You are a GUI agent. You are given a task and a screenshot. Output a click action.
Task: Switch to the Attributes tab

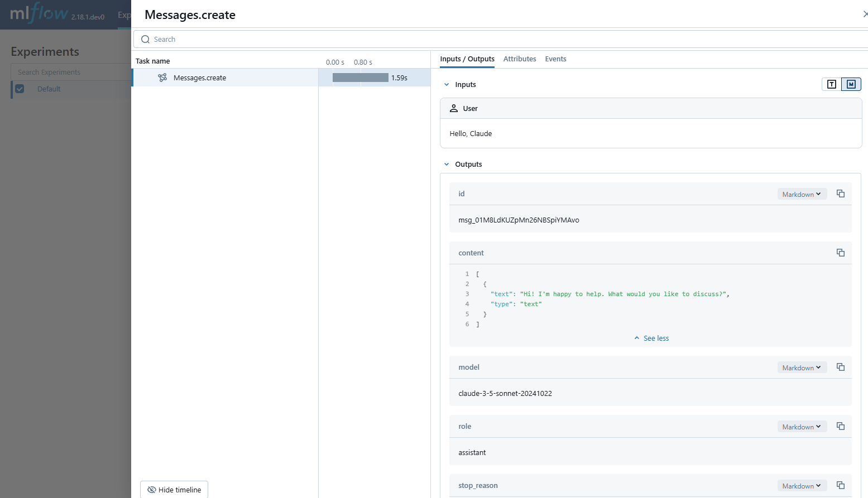point(520,59)
